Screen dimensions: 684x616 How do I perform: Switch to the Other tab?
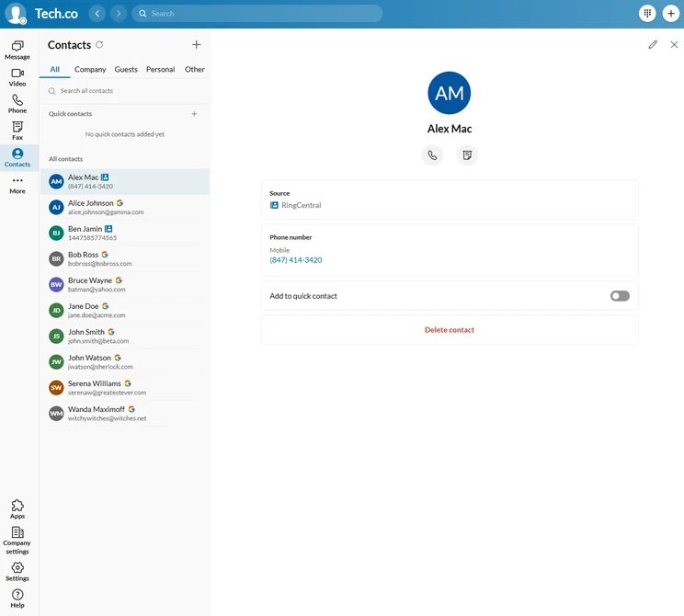click(x=195, y=69)
